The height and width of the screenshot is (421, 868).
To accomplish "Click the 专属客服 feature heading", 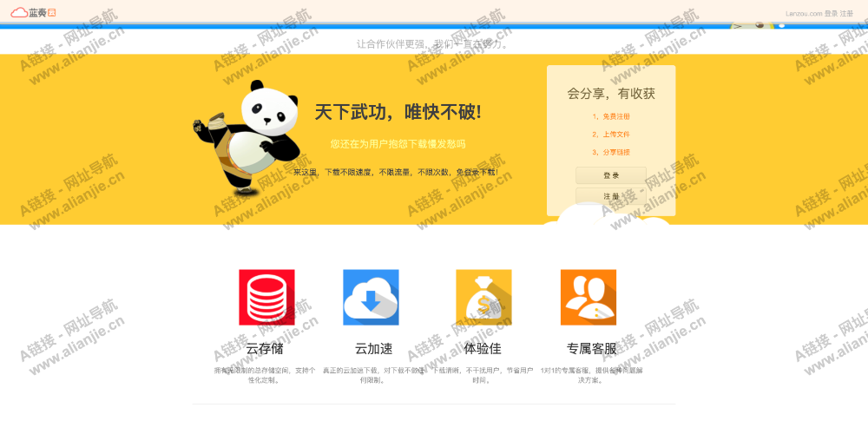I will [592, 348].
